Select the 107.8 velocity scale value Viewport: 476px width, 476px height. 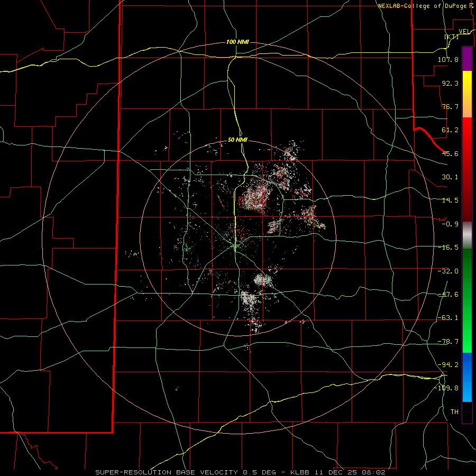[448, 59]
